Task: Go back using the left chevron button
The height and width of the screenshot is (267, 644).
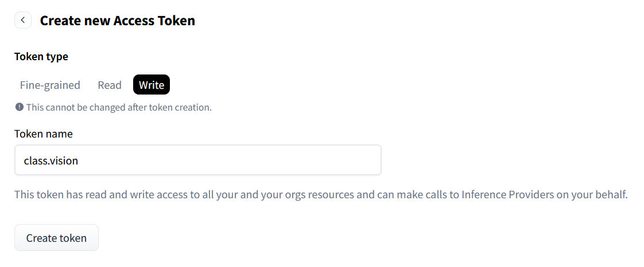Action: (23, 20)
